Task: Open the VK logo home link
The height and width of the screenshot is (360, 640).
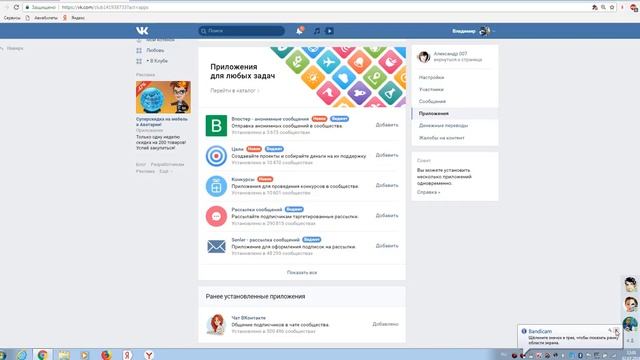Action: [x=142, y=31]
